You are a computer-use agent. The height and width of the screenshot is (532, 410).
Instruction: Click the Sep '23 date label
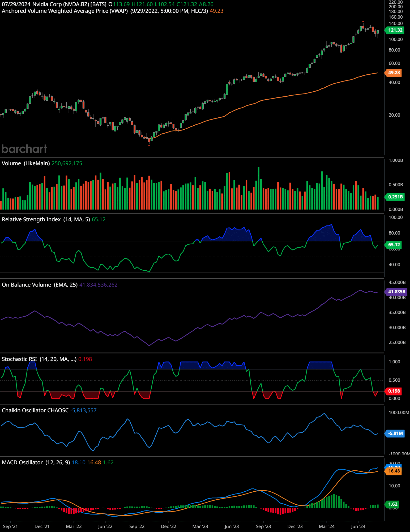pyautogui.click(x=263, y=526)
